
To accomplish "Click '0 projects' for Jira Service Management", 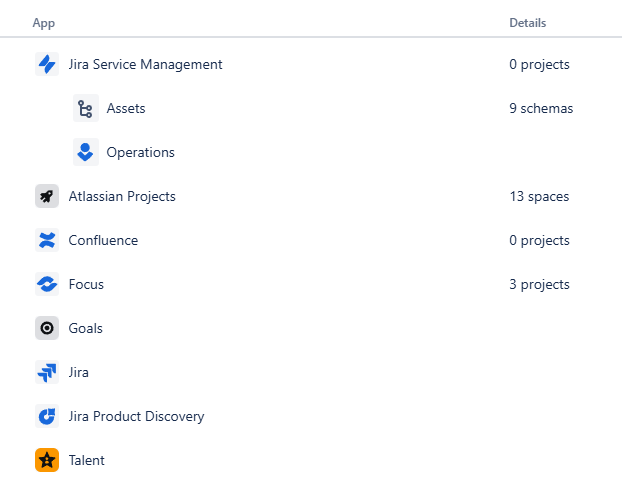I will tap(539, 64).
